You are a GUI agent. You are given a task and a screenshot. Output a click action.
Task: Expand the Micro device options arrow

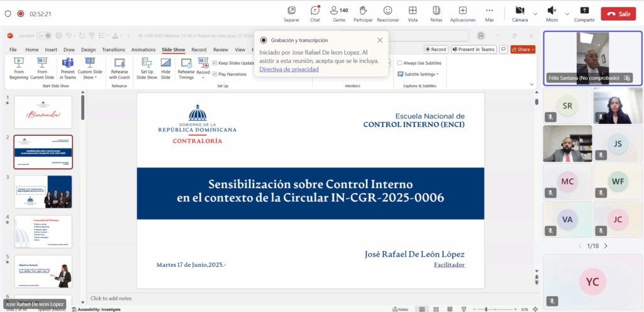(567, 13)
